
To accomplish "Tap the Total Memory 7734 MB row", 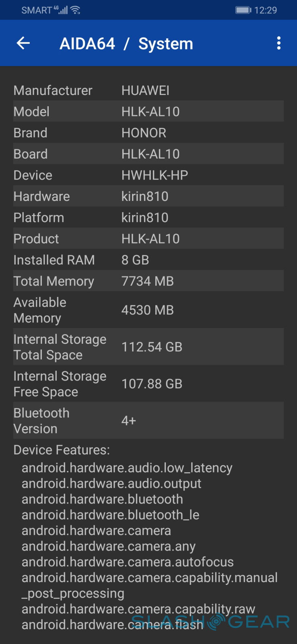I will coord(148,281).
